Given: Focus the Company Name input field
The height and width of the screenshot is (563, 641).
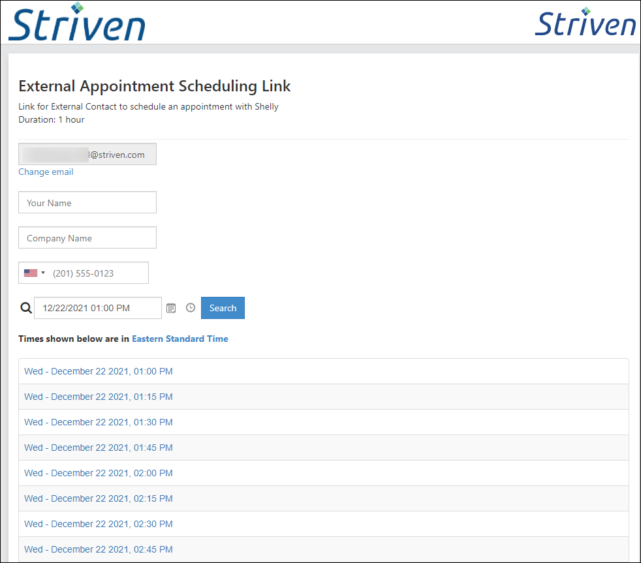Looking at the screenshot, I should point(87,238).
